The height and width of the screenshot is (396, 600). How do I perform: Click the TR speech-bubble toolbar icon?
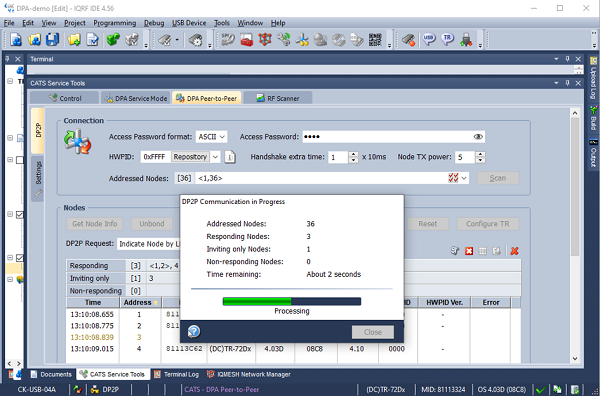pos(447,39)
